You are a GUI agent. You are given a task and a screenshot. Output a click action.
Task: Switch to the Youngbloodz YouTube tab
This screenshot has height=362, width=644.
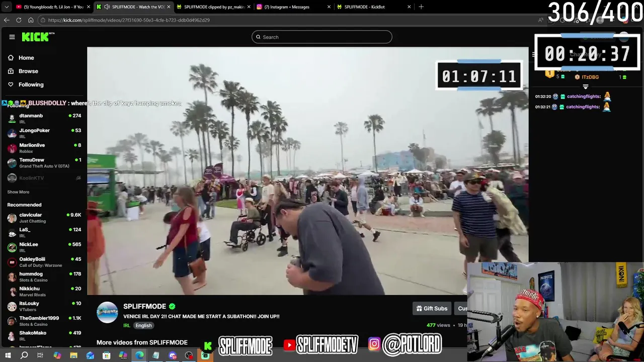tap(52, 7)
